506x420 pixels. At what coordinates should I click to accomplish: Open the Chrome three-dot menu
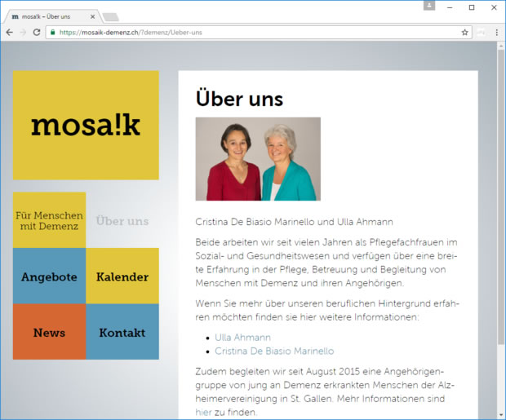[496, 33]
